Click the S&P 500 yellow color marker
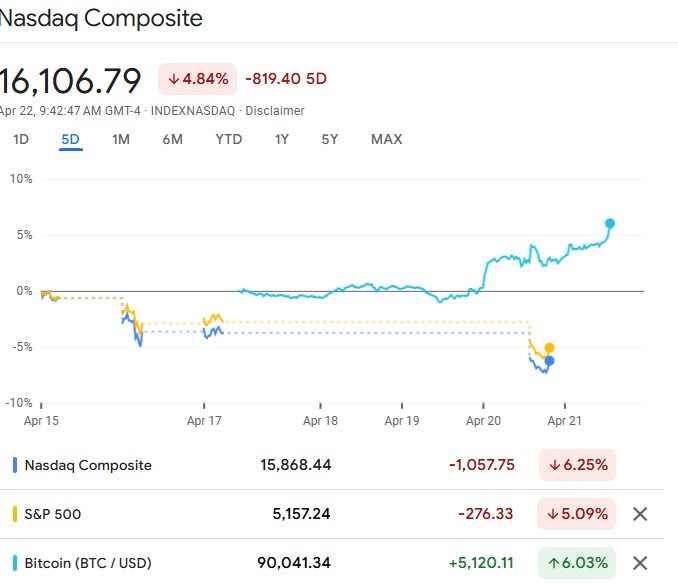The width and height of the screenshot is (678, 583). pyautogui.click(x=15, y=514)
